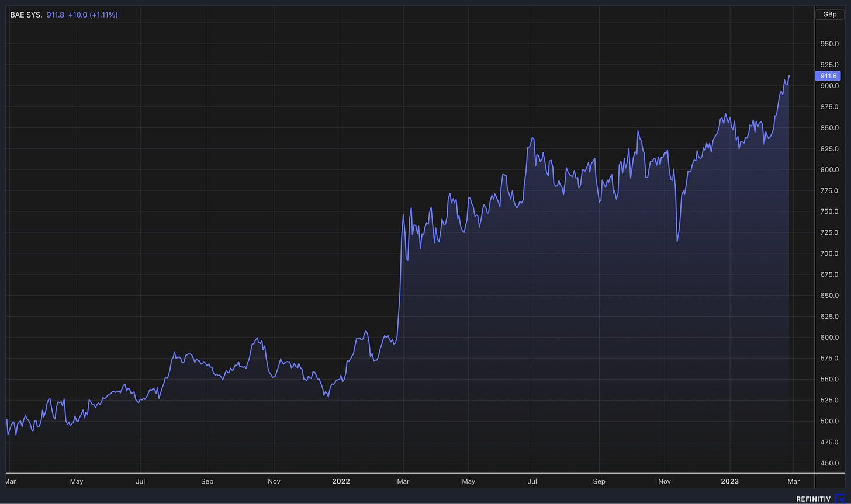
Task: Click the 800.0 price axis label
Action: pos(829,170)
